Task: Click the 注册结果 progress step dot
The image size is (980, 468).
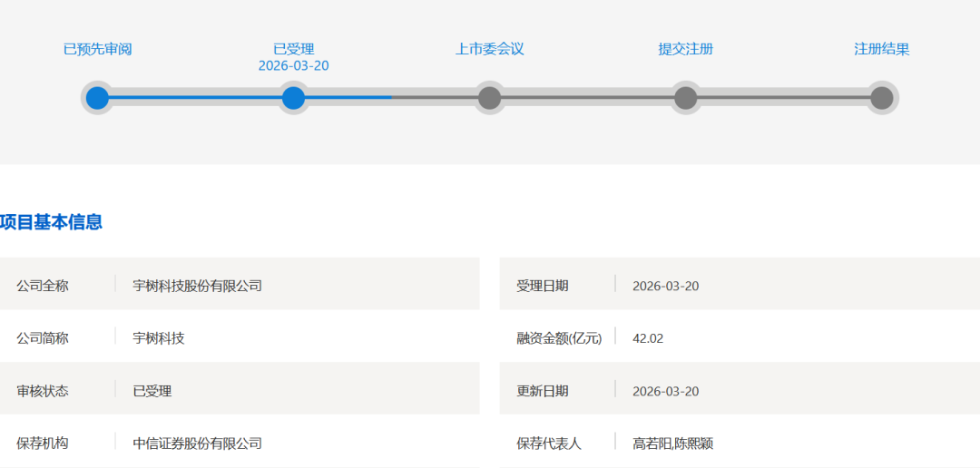Action: coord(882,98)
